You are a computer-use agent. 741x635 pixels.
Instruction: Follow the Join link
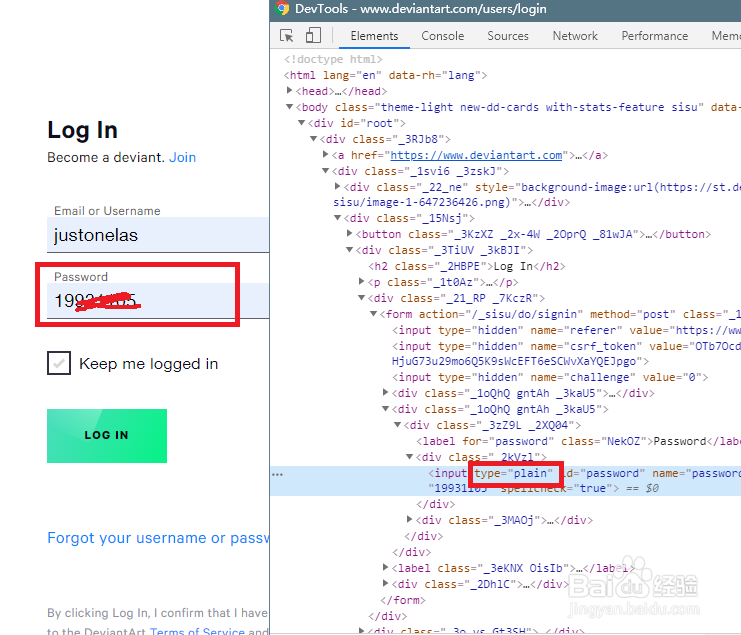[x=182, y=157]
